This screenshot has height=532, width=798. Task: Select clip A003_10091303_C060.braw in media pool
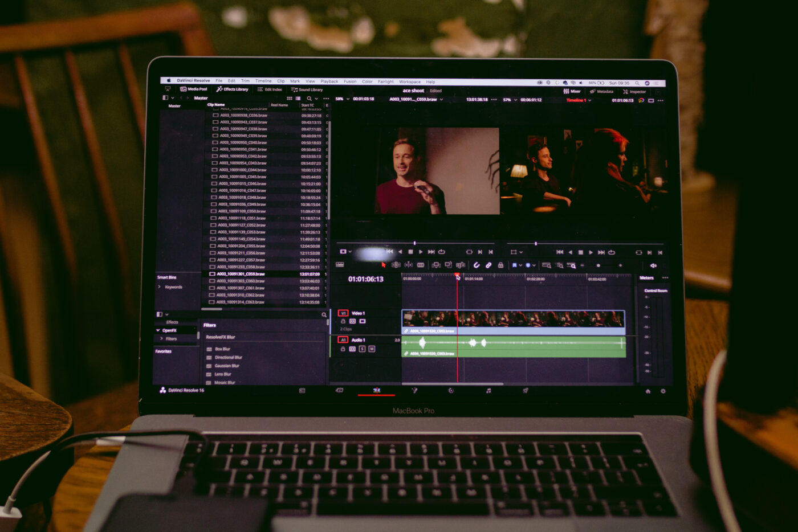(241, 281)
